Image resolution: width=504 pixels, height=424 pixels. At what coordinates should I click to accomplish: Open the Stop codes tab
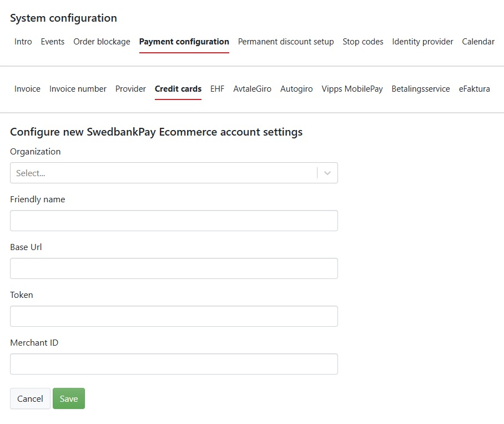pyautogui.click(x=363, y=42)
